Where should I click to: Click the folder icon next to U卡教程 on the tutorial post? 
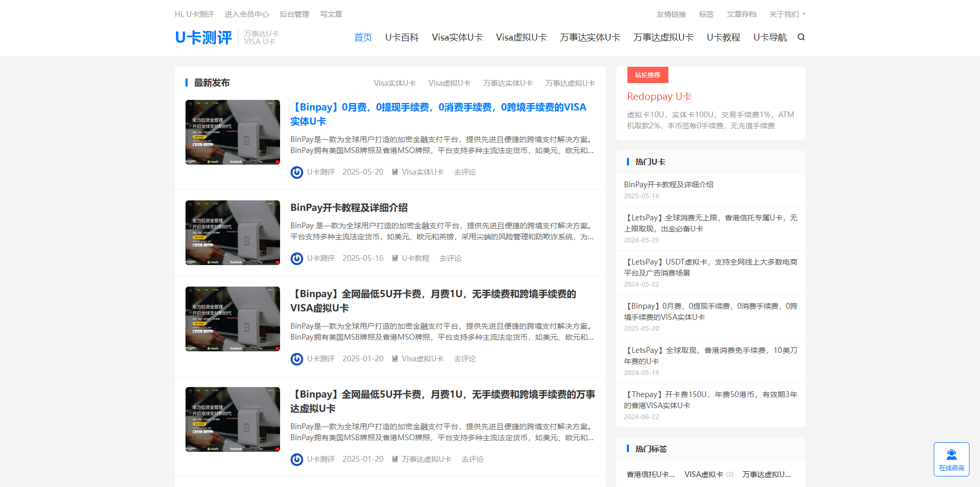pyautogui.click(x=395, y=258)
